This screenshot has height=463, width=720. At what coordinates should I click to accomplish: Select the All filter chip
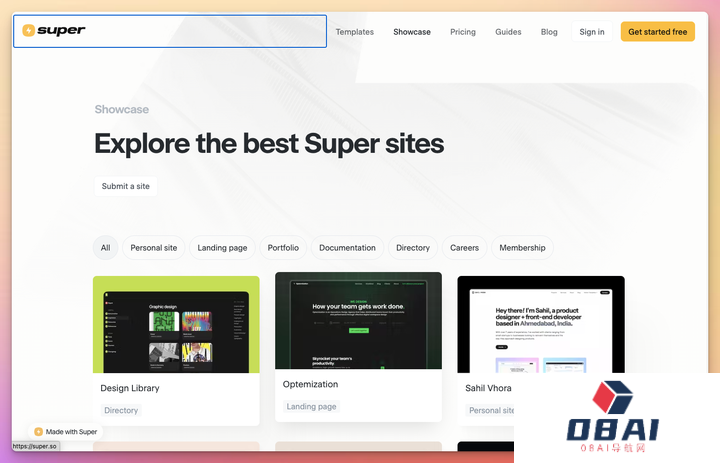(x=106, y=248)
